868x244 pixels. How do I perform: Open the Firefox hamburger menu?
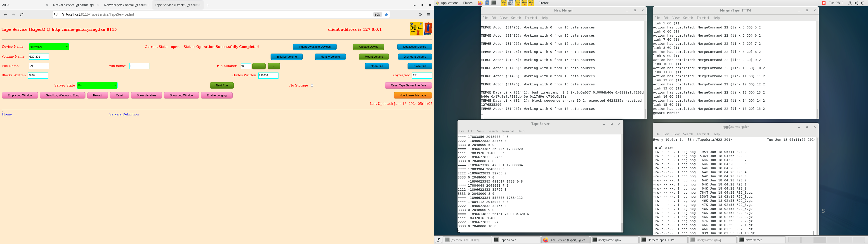click(x=429, y=14)
